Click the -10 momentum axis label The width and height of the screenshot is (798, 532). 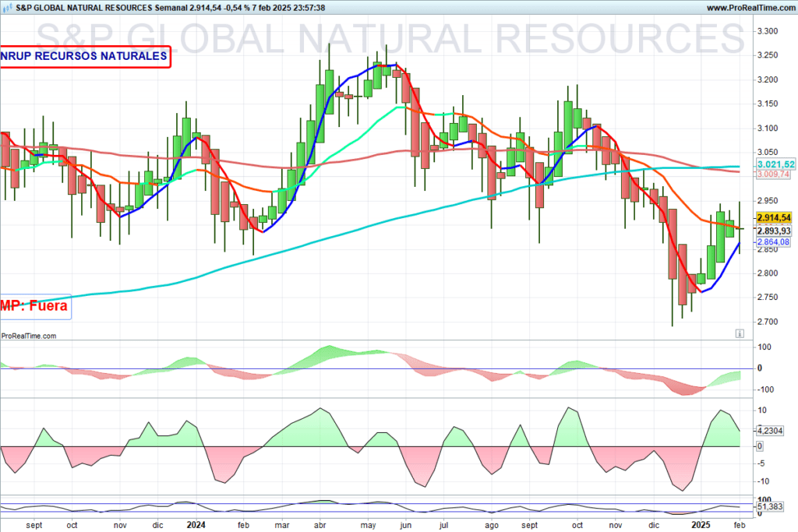pos(764,481)
